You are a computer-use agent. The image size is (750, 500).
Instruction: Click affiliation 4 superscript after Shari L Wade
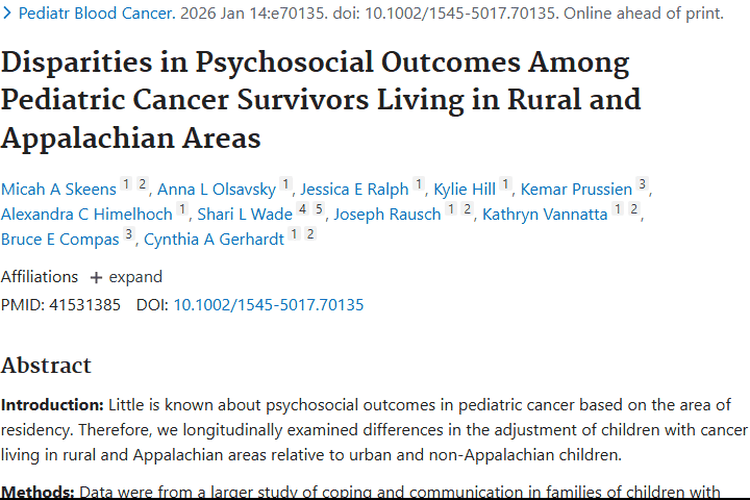302,210
